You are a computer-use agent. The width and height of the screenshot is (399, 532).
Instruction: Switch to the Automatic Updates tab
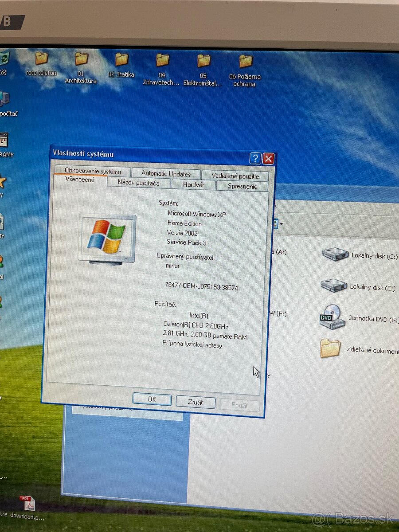pyautogui.click(x=166, y=174)
